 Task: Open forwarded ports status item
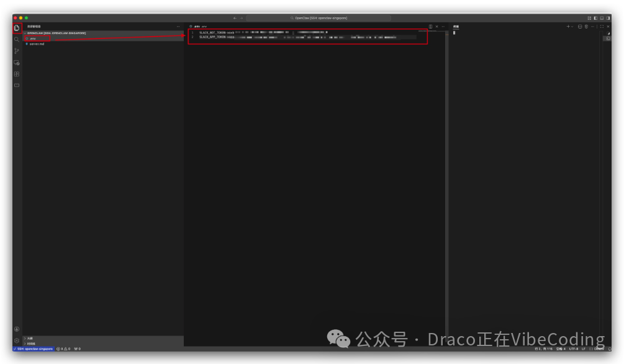coord(77,349)
